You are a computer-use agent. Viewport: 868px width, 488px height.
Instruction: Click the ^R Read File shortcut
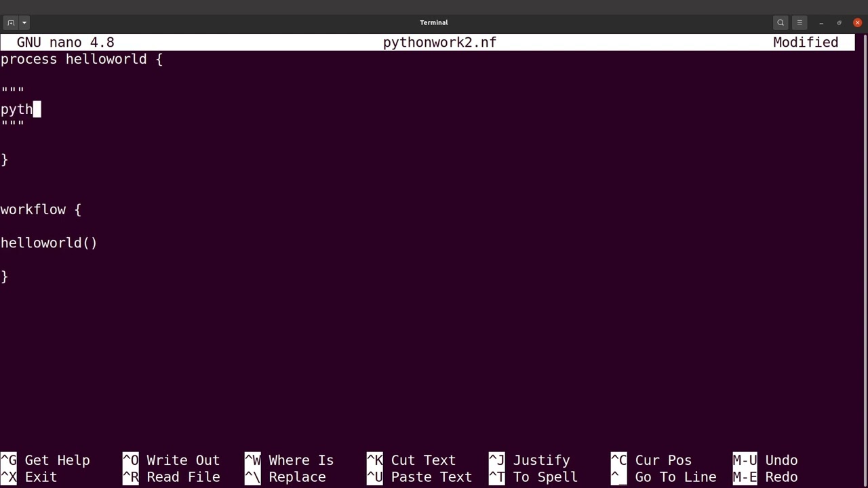171,477
